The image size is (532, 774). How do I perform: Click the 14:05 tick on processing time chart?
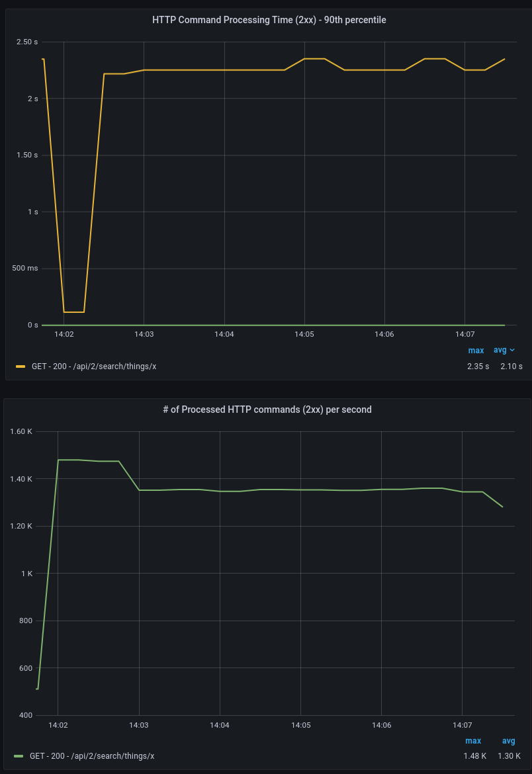[x=304, y=335]
